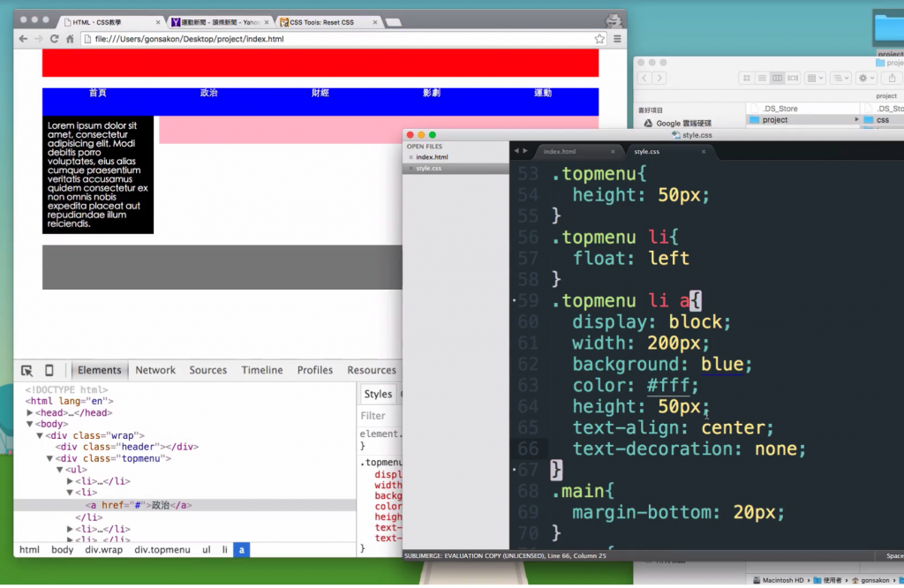
Task: Collapse the ul node in DevTools
Action: (59, 470)
